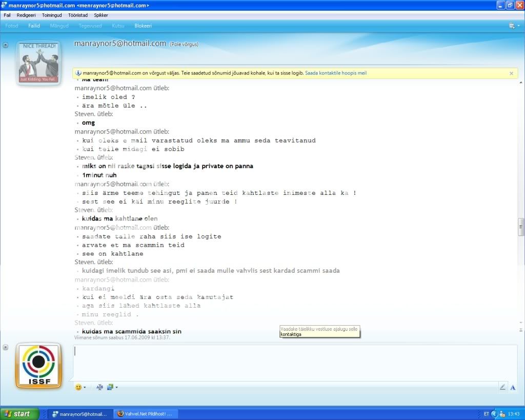Open the Tööriistad menu
Screen dimensions: 525x420
[75, 15]
